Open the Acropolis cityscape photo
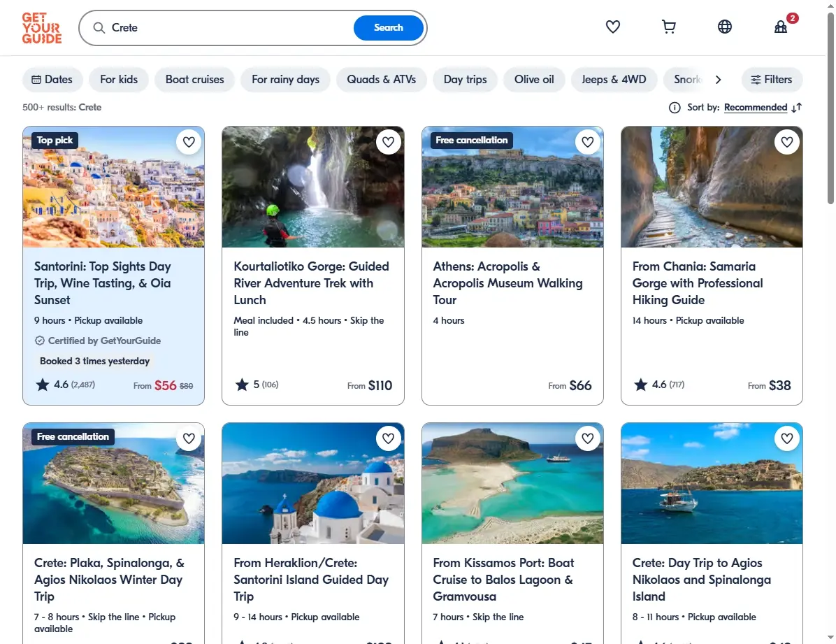The width and height of the screenshot is (836, 644). point(512,187)
